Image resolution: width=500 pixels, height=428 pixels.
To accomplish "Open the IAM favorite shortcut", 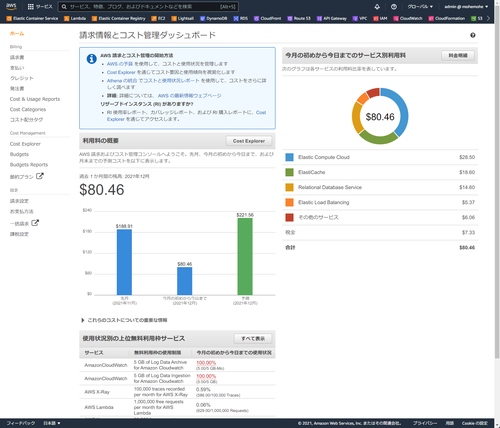I will 380,18.
